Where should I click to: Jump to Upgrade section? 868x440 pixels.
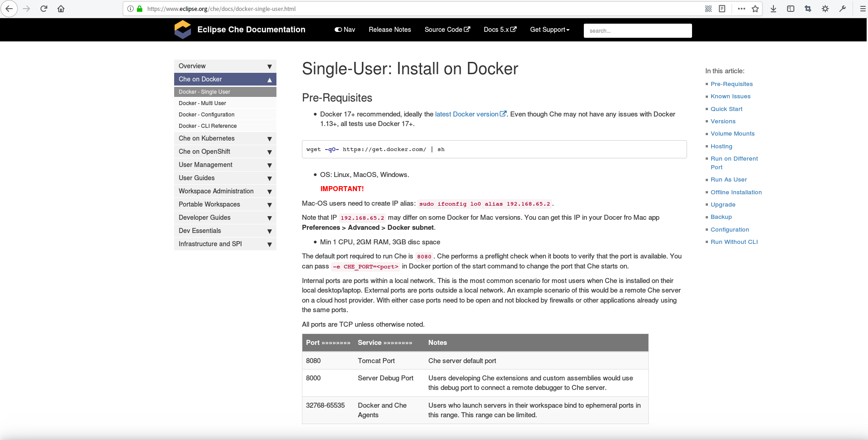(x=723, y=205)
